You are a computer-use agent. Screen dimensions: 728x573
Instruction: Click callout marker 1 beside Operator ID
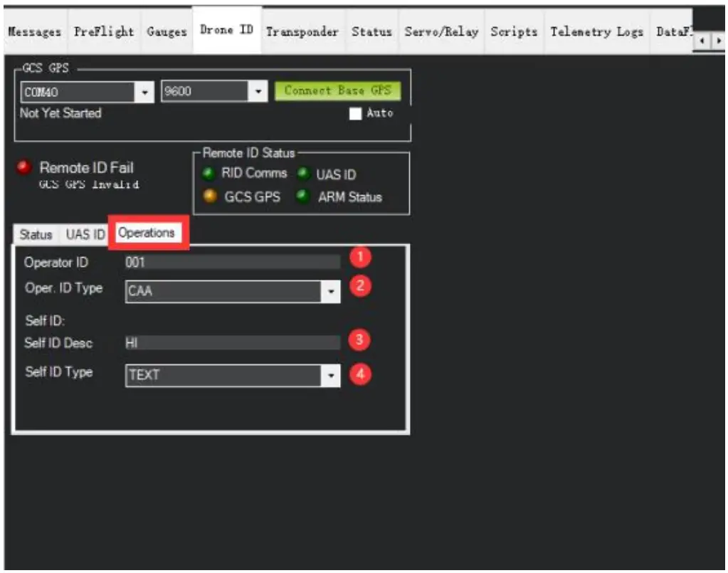[x=359, y=258]
